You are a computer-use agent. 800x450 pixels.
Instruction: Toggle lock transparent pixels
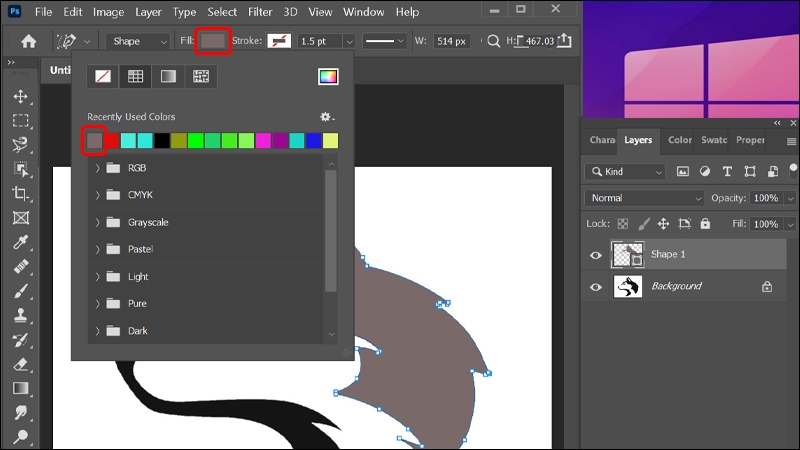(x=623, y=223)
